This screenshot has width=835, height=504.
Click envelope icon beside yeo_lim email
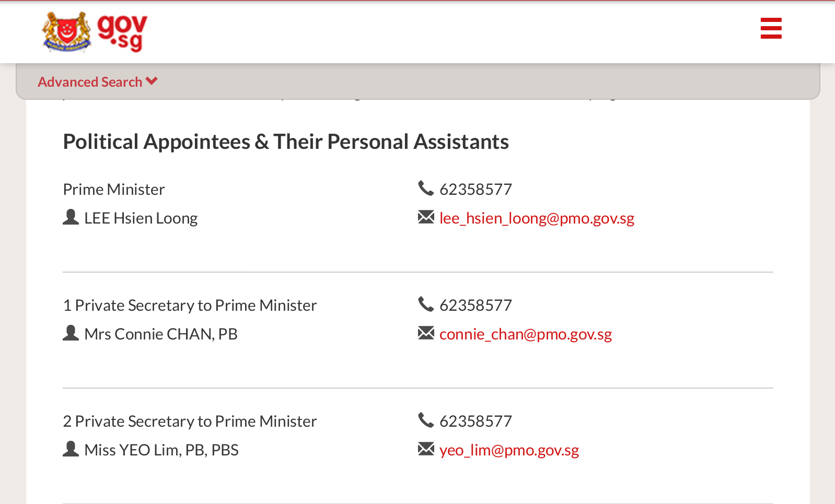(426, 449)
